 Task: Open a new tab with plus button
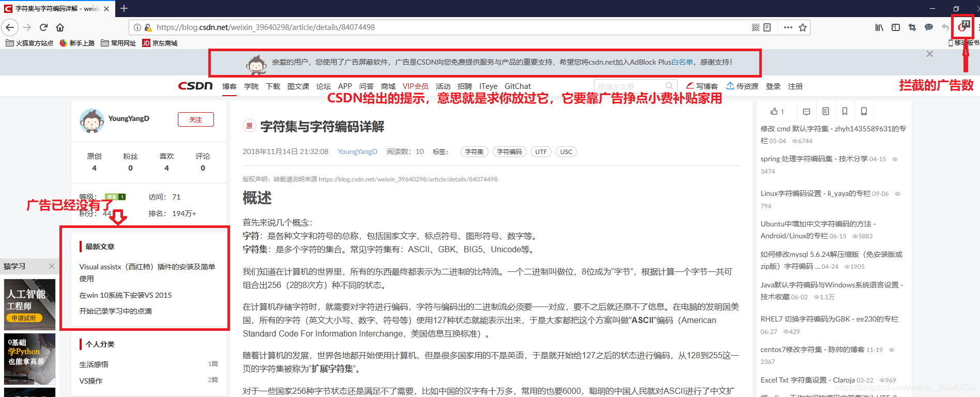coord(124,8)
